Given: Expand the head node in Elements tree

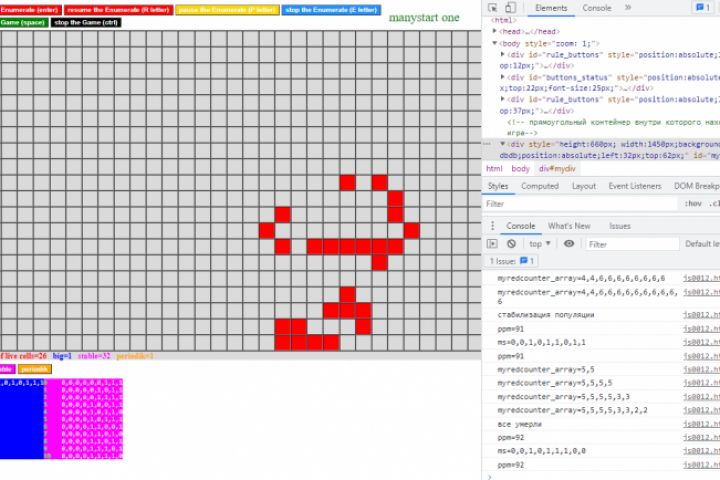Looking at the screenshot, I should click(495, 31).
